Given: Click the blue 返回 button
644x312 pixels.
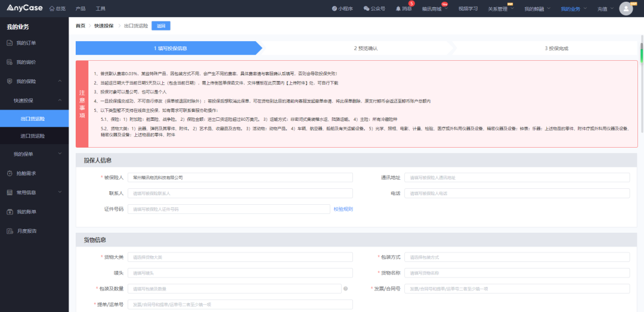Looking at the screenshot, I should tap(161, 26).
